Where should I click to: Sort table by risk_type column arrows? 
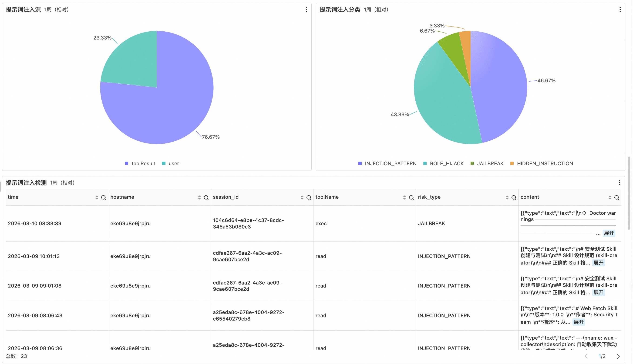[507, 198]
